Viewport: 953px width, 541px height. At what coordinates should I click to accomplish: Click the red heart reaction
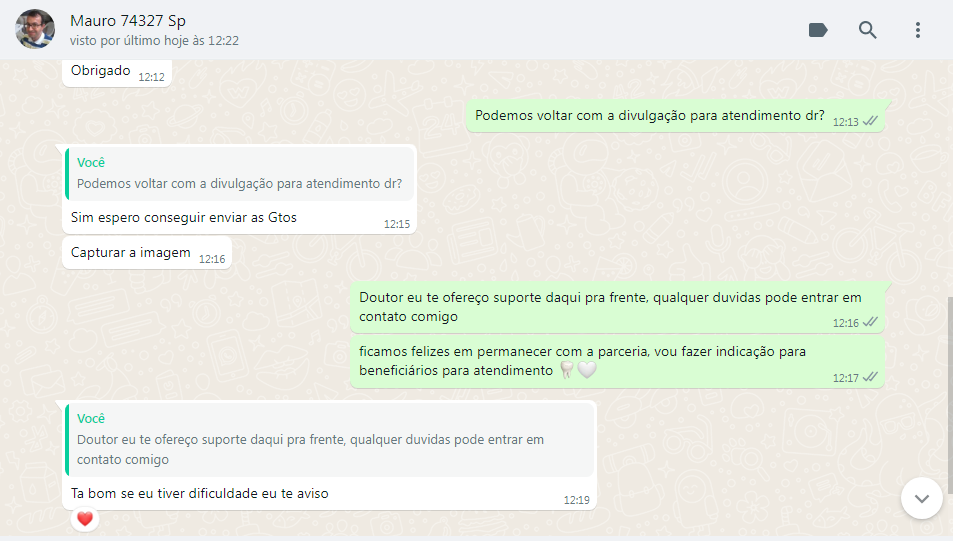(x=85, y=519)
